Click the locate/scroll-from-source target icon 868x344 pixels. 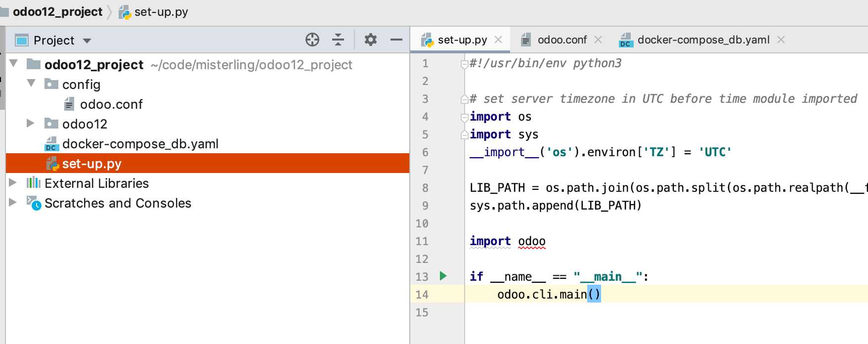click(312, 40)
